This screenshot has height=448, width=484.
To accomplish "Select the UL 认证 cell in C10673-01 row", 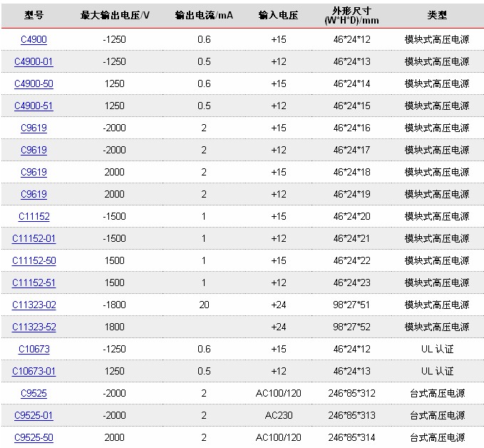I will [x=437, y=371].
